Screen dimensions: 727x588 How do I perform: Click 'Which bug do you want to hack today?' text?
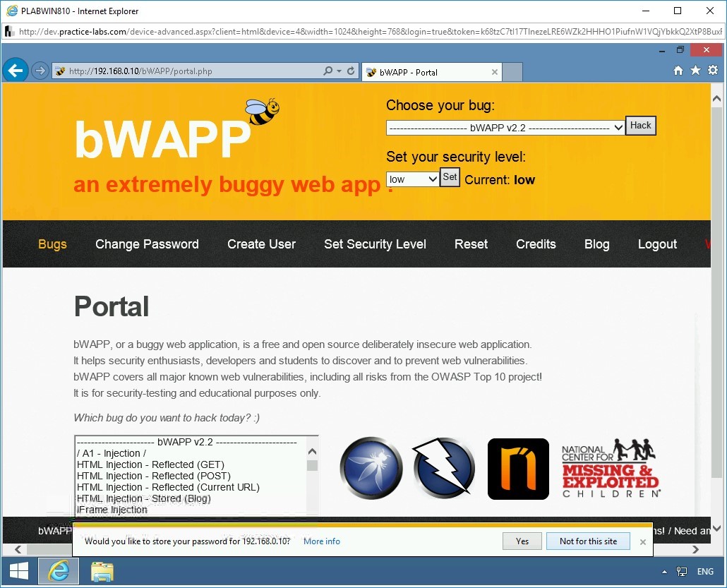(167, 418)
